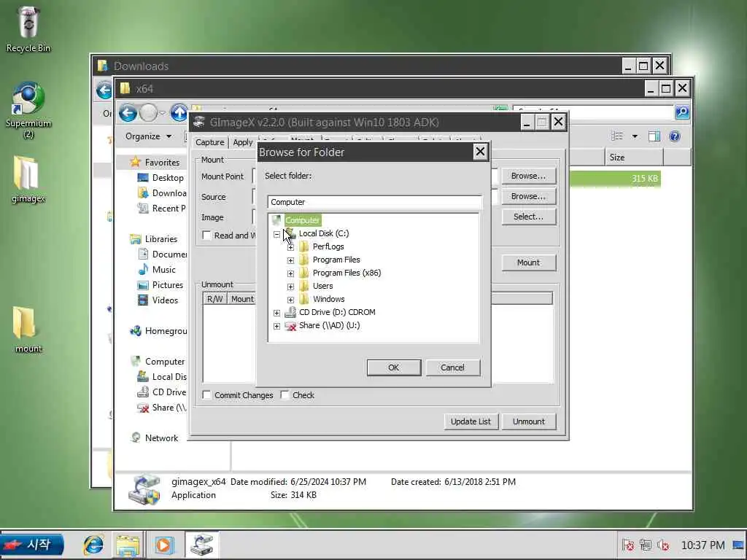Screen dimensions: 747x560
Task: Click GImageX taskbar icon
Action: pos(201,545)
